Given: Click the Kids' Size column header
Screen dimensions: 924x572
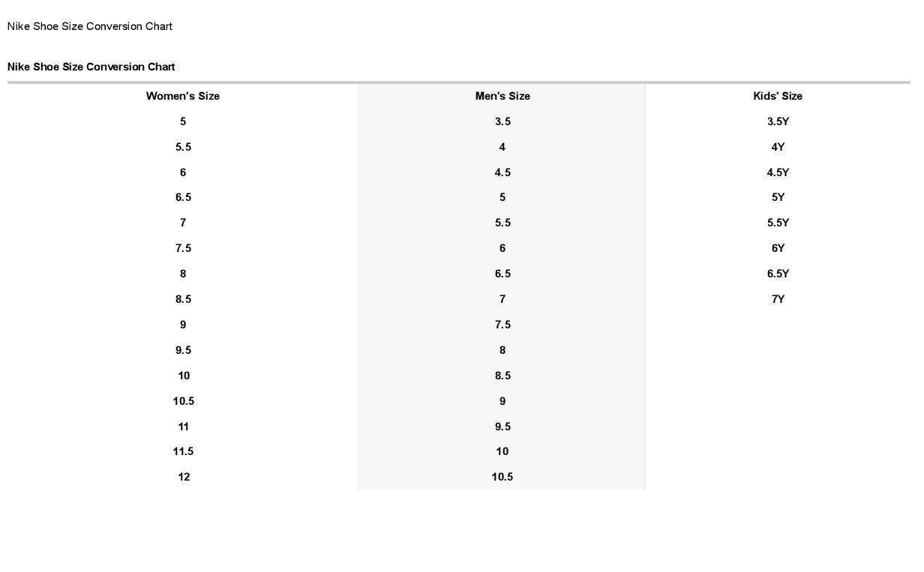Looking at the screenshot, I should pyautogui.click(x=778, y=96).
